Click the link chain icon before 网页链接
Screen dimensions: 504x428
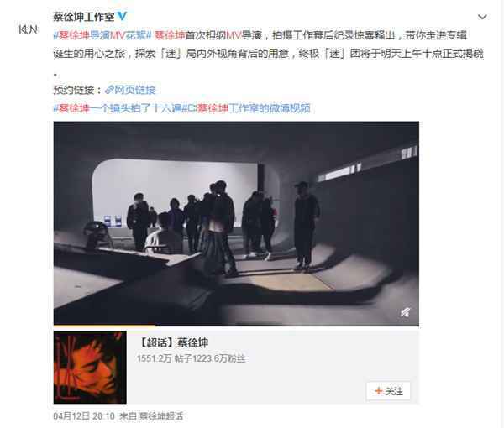109,90
